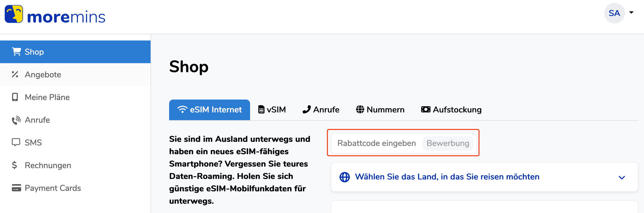The height and width of the screenshot is (213, 644).
Task: Select the eSIM Internet tab
Action: pyautogui.click(x=209, y=110)
